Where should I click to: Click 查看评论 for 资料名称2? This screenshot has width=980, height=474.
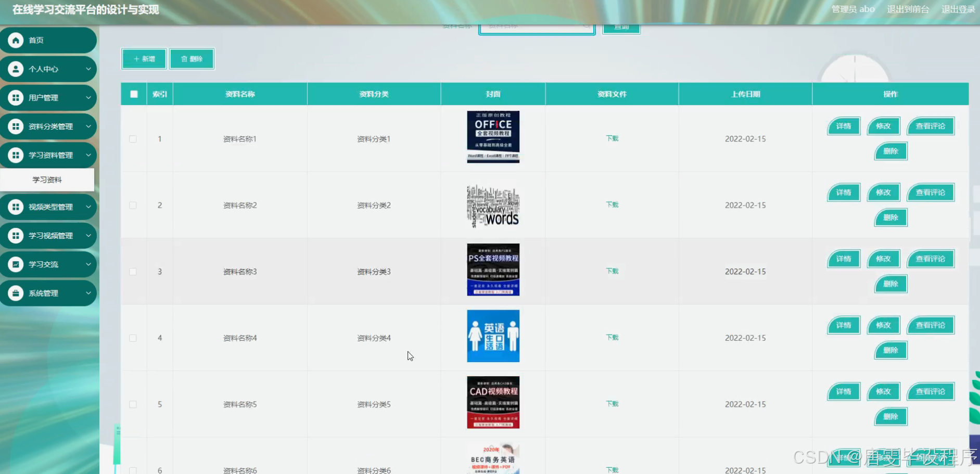pyautogui.click(x=931, y=193)
